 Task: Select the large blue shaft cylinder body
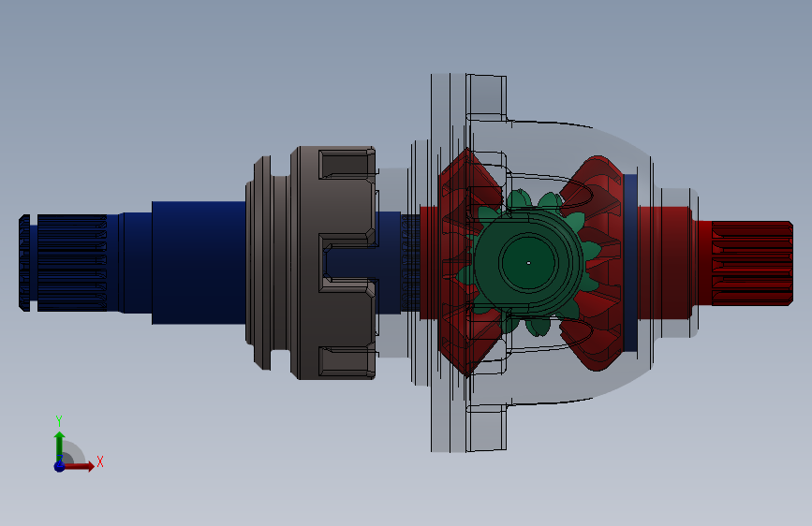point(199,263)
